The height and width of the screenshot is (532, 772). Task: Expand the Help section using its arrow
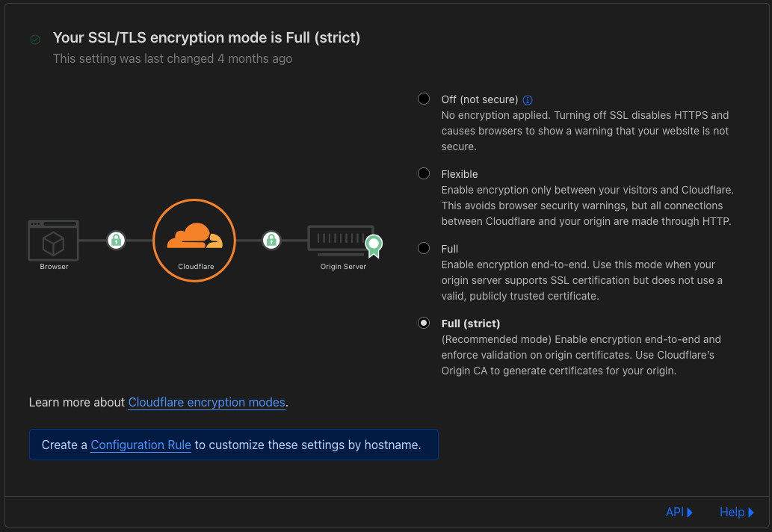(x=750, y=512)
